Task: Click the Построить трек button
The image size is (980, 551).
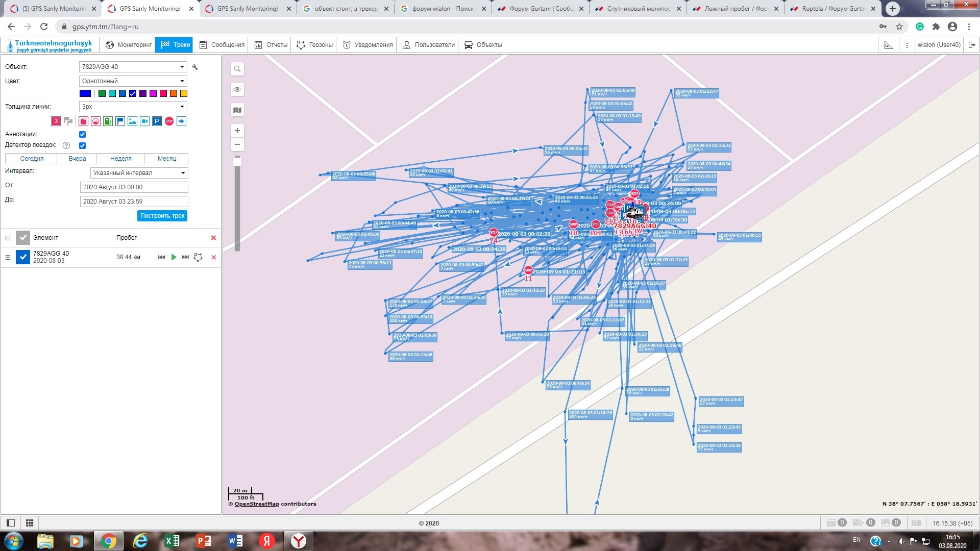Action: [x=162, y=216]
